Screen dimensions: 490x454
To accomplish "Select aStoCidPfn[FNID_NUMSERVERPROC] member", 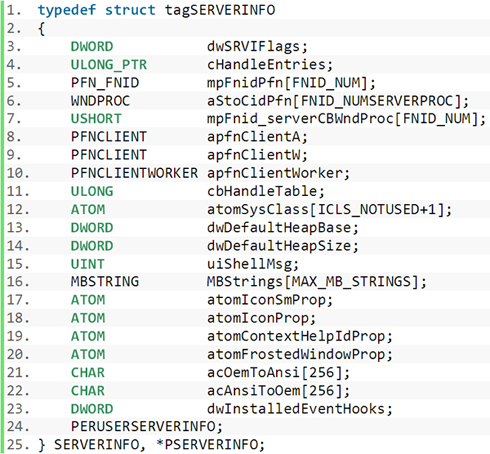I will (333, 101).
